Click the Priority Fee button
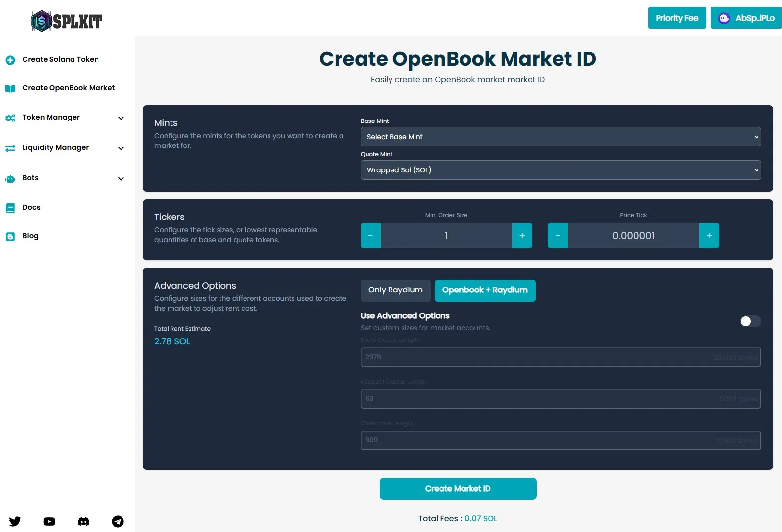The height and width of the screenshot is (532, 782). tap(677, 18)
